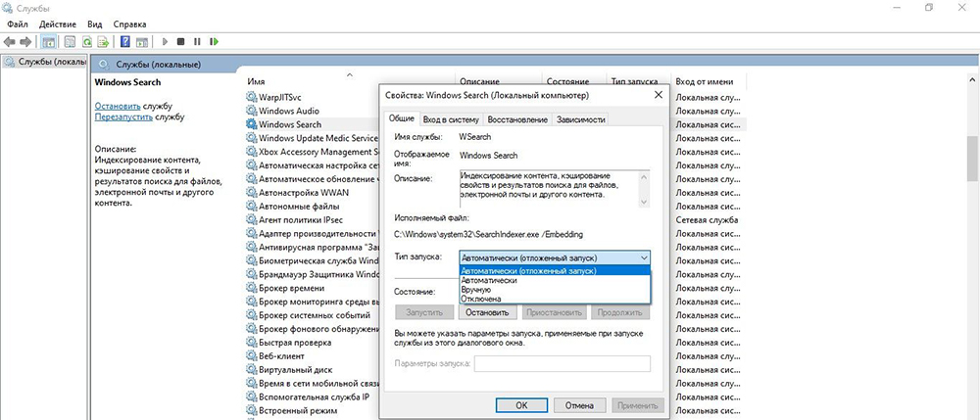
Task: Click the Pause service toolbar icon
Action: coord(197,42)
